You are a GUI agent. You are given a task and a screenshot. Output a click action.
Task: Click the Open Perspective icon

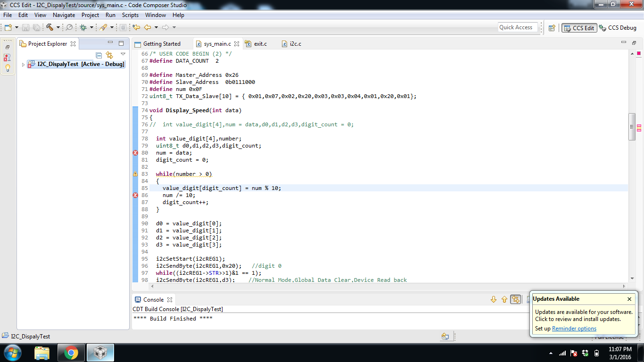[552, 28]
